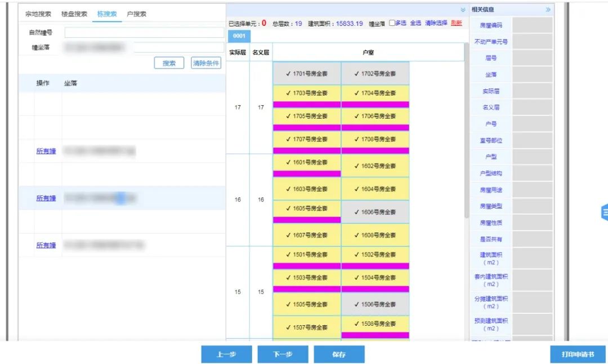Enable the 多选 checkbox
This screenshot has width=608, height=364.
pos(392,23)
